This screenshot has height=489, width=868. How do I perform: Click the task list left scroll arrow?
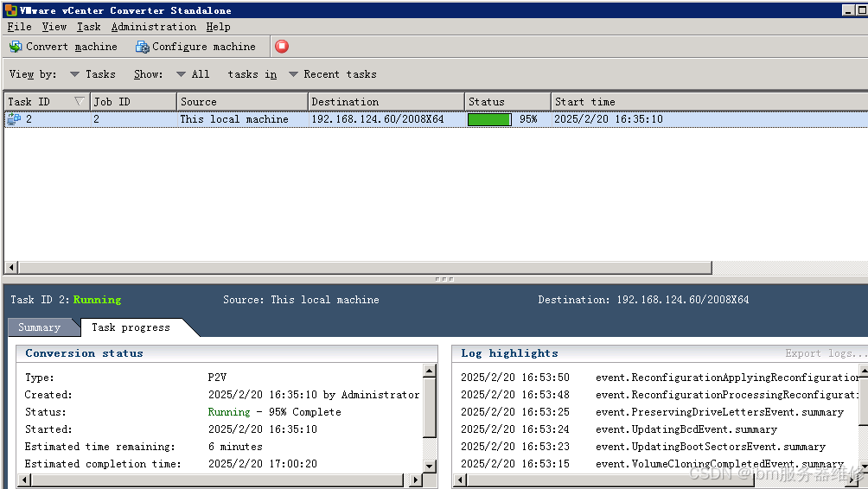point(11,268)
